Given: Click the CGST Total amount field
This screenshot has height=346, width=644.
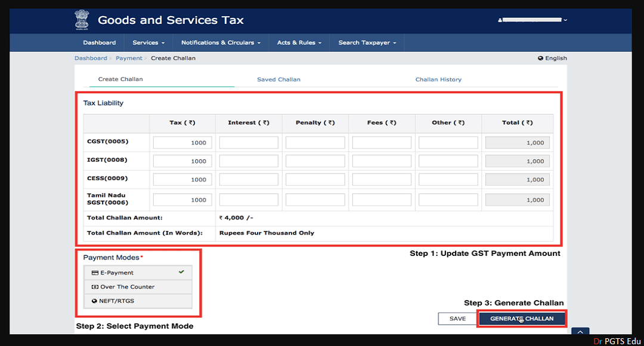Looking at the screenshot, I should pos(518,143).
